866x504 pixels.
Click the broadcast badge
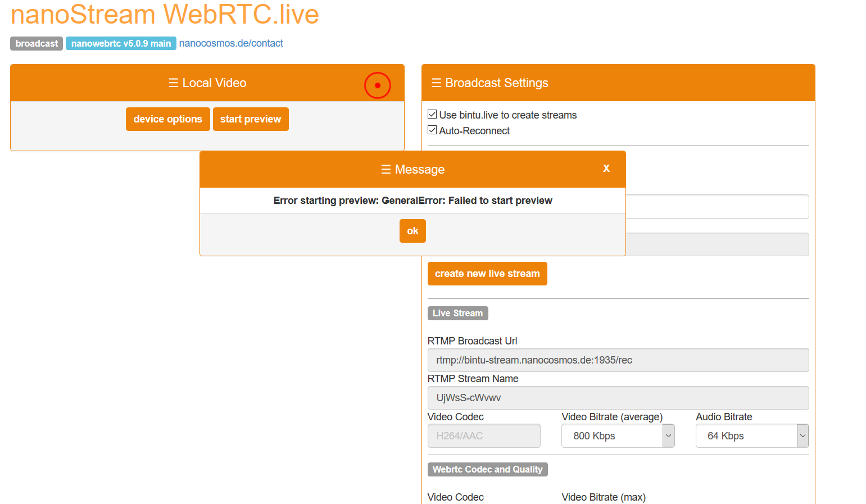click(37, 43)
